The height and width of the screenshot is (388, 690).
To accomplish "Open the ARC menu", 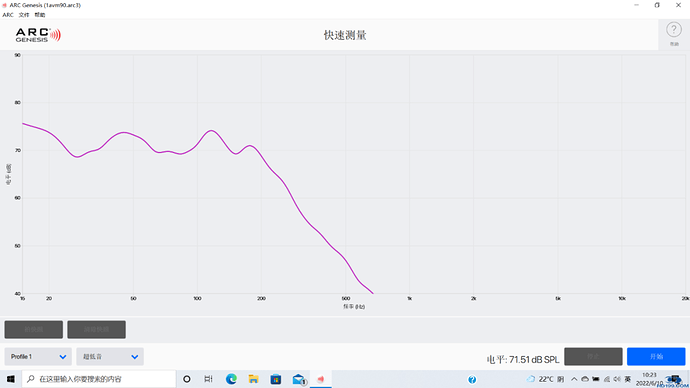I will point(8,15).
